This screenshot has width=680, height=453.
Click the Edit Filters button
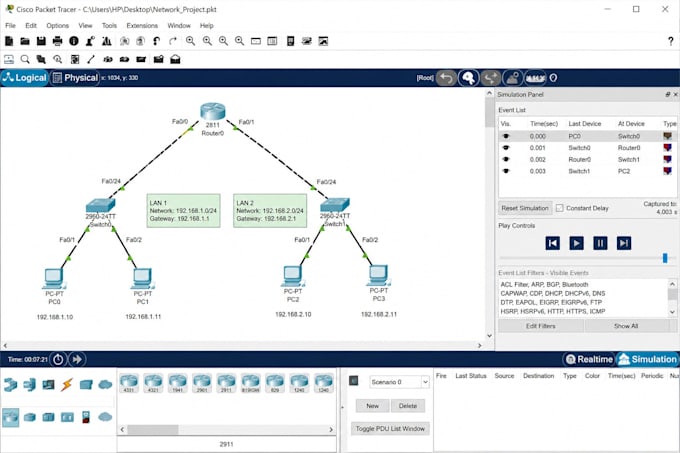click(541, 326)
